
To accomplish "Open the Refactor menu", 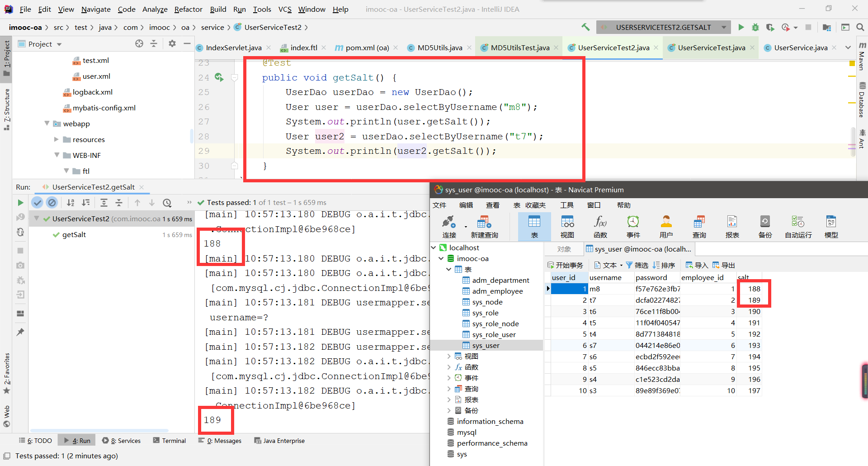I will [x=188, y=9].
